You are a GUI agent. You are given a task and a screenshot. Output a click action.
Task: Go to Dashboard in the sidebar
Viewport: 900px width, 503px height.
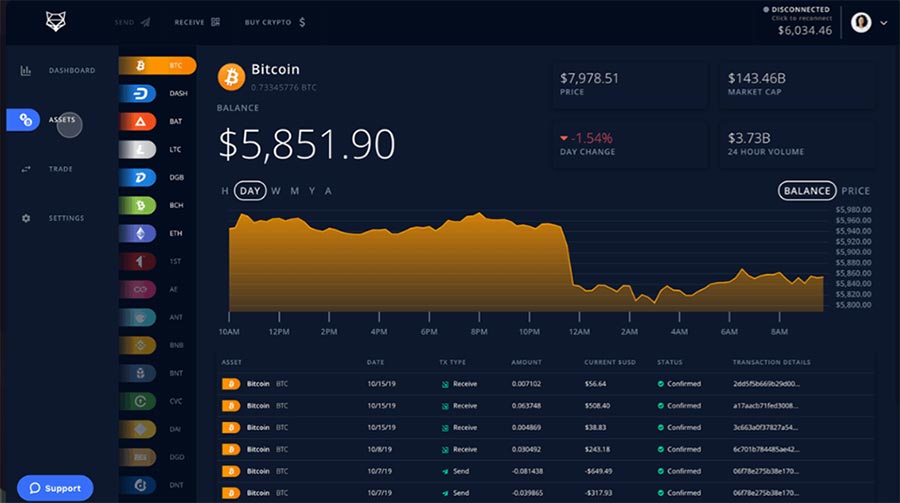(x=72, y=71)
